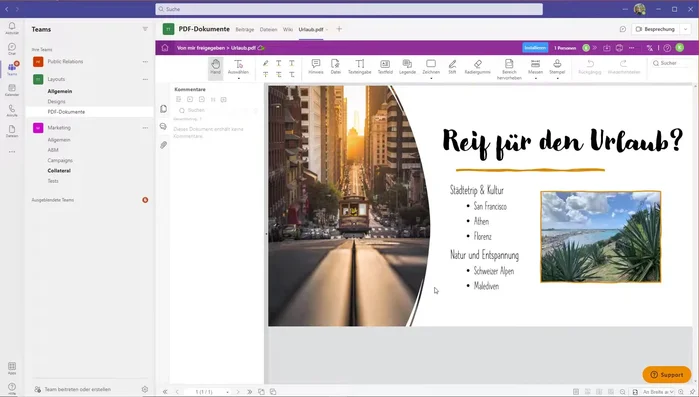Add a new tab with plus
The height and width of the screenshot is (397, 699).
pos(339,29)
